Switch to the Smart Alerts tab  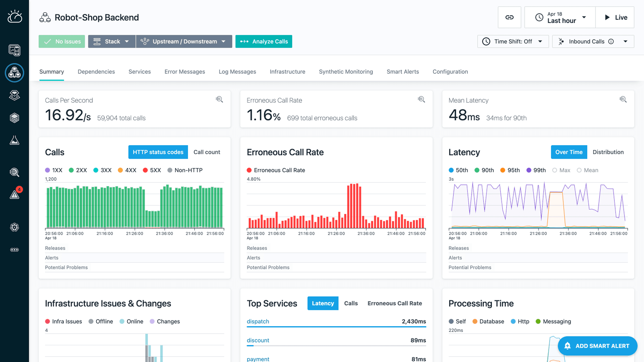pyautogui.click(x=402, y=72)
